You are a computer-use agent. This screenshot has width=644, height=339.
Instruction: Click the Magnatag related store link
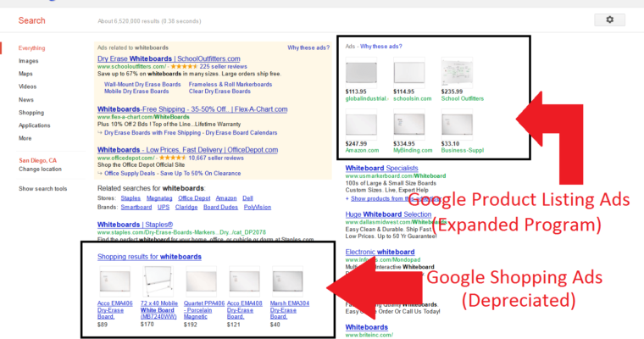(159, 198)
